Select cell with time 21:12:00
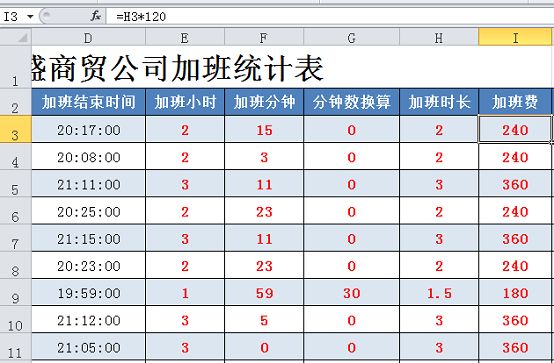Image resolution: width=554 pixels, height=363 pixels. pos(88,320)
